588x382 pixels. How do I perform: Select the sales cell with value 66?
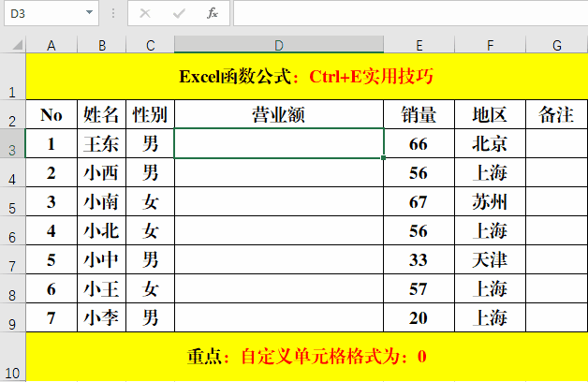tap(419, 143)
